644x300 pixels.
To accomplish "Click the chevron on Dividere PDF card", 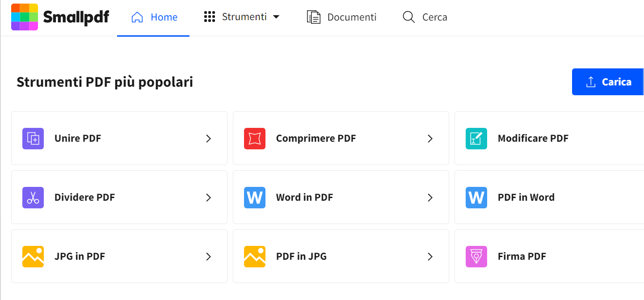I will (208, 198).
